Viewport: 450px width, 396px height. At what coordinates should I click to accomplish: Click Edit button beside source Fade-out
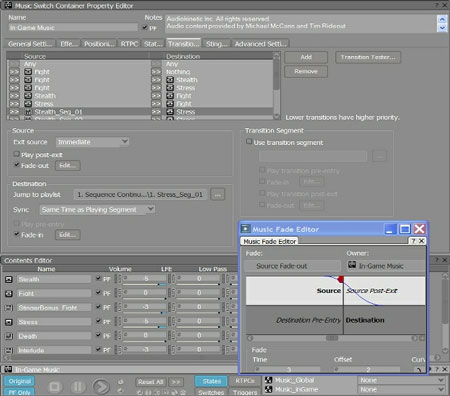click(68, 166)
